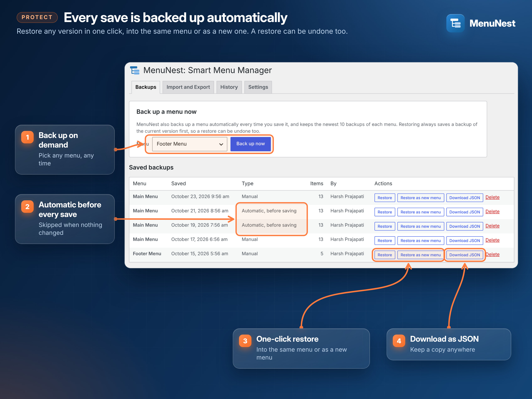Click the Saved column header
This screenshot has width=532, height=399.
(179, 183)
